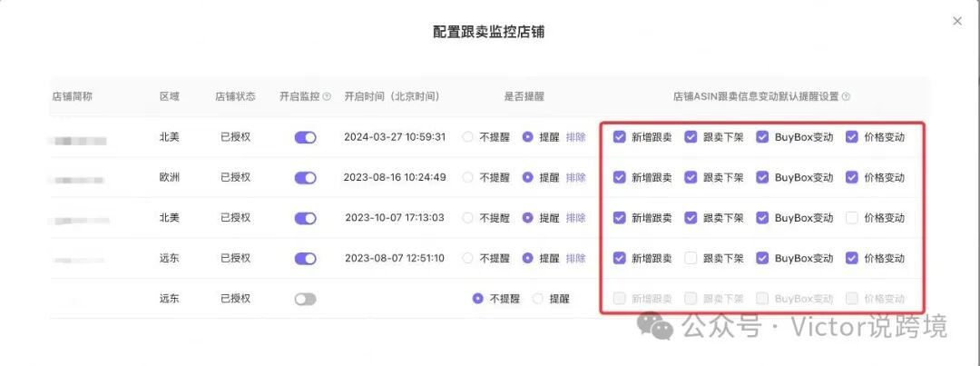Click 已授权 status in the 欧洲 row
Screen dimensions: 980x366
point(236,178)
